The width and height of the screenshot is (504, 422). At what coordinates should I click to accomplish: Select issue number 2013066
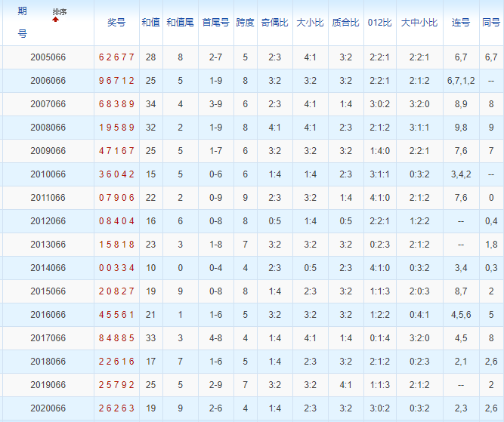(48, 245)
